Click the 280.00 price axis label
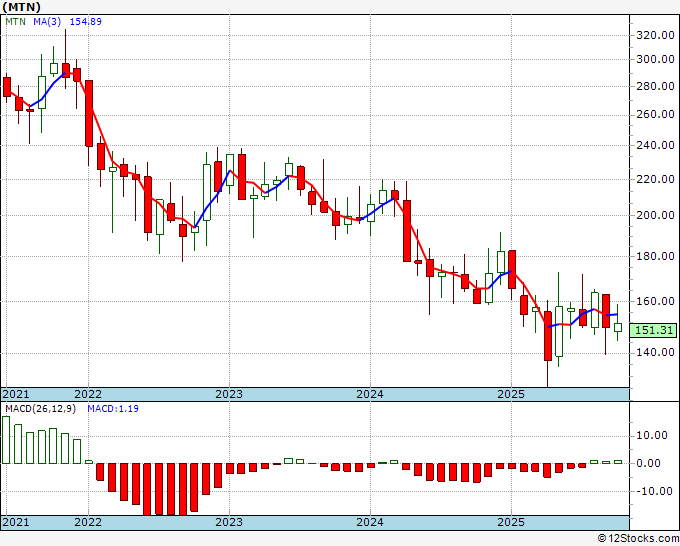The width and height of the screenshot is (680, 546). point(655,86)
